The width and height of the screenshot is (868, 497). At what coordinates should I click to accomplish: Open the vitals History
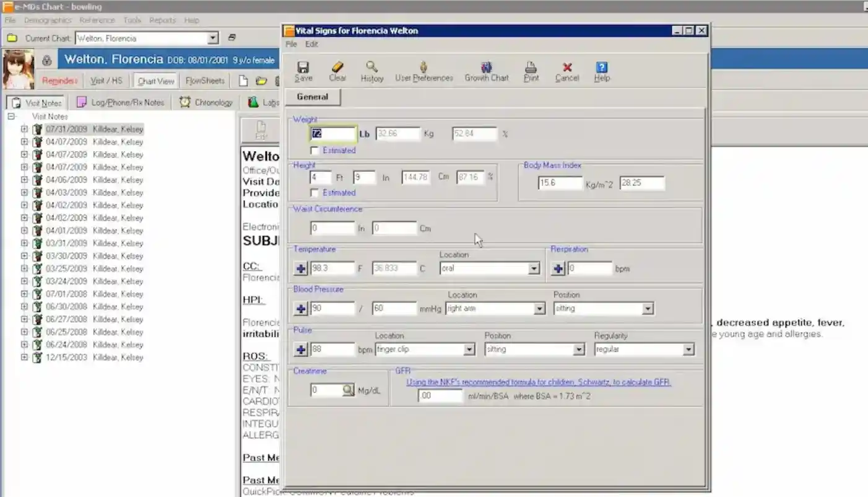pos(371,70)
